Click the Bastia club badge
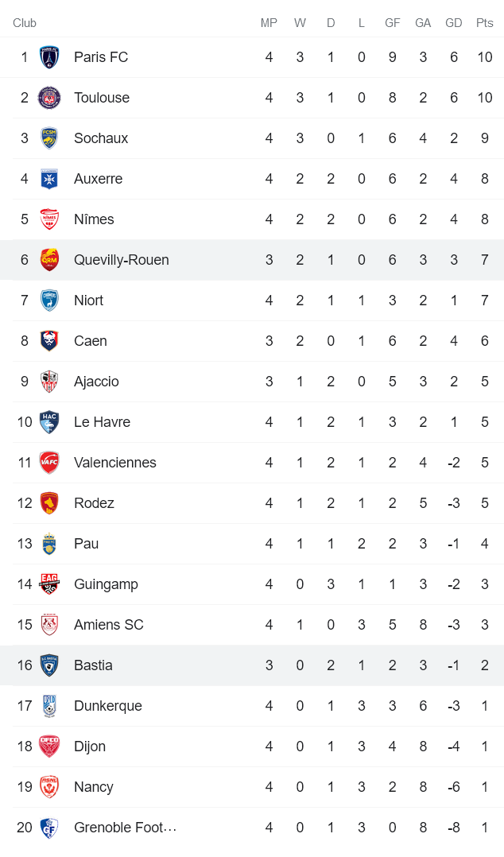Image resolution: width=504 pixels, height=857 pixels. pos(49,665)
